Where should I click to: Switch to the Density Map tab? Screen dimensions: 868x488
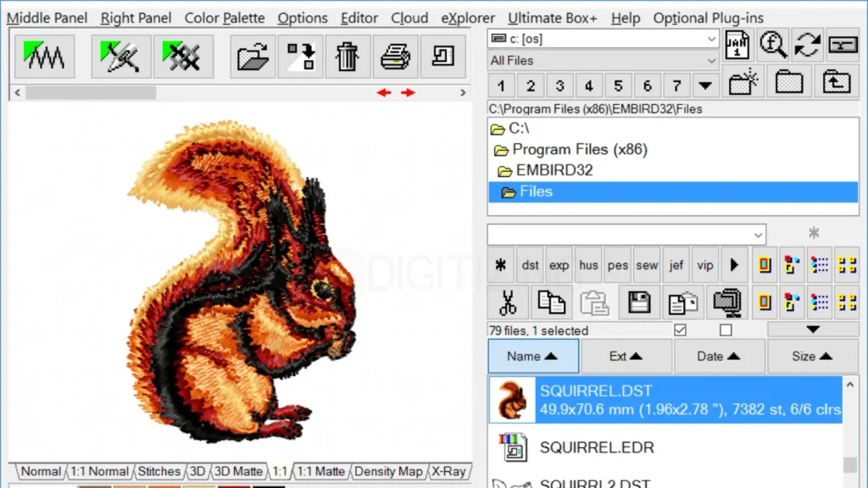387,472
